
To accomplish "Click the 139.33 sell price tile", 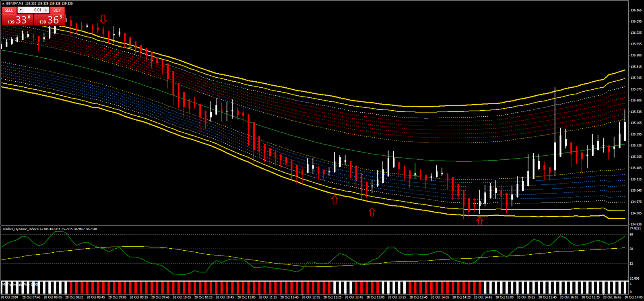I will (18, 20).
